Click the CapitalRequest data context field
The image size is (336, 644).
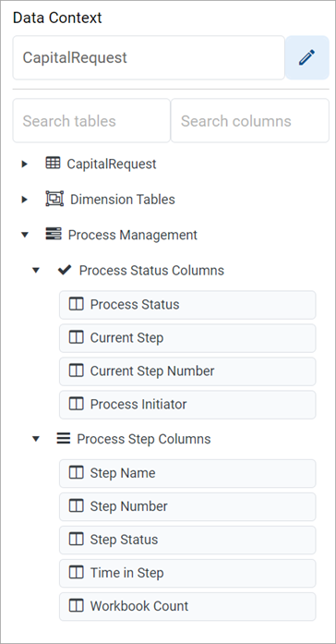pyautogui.click(x=149, y=57)
